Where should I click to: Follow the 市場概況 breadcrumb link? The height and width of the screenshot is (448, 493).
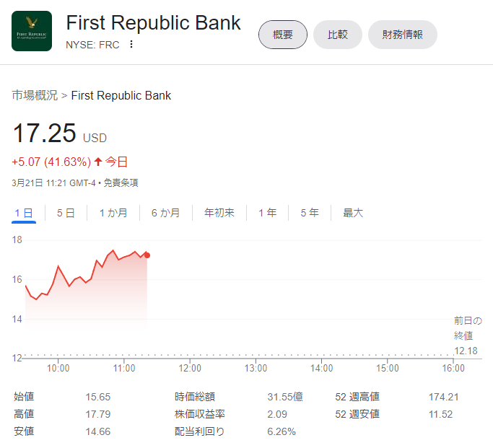point(35,95)
